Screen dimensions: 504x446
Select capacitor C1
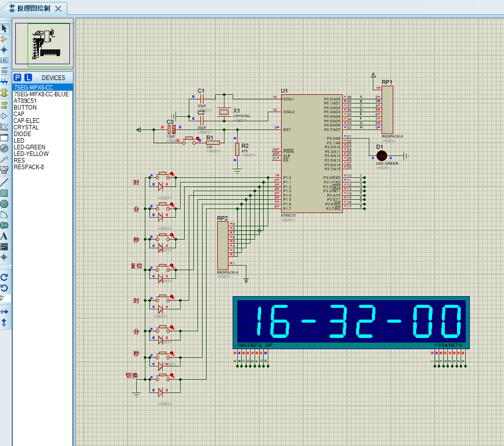[x=201, y=99]
